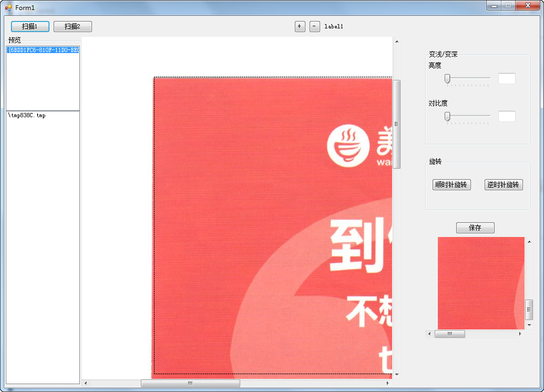Click main image horizontal scrollbar right arrow
544x392 pixels.
(387, 383)
